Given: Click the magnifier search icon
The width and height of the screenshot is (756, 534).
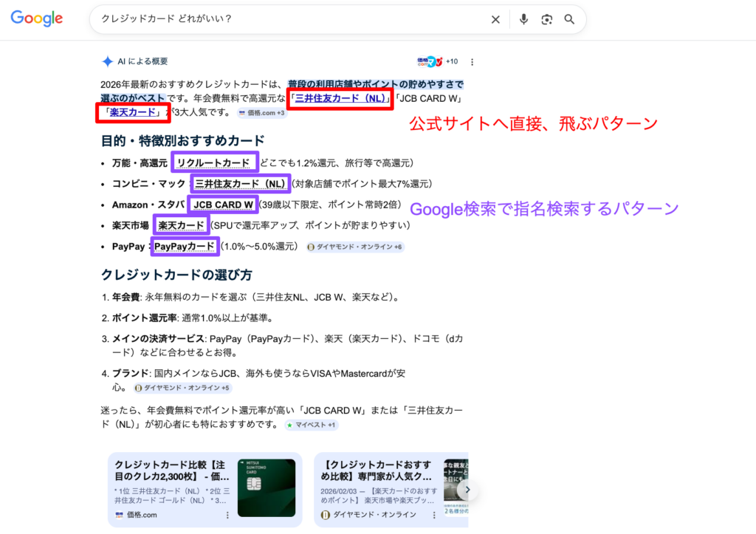Looking at the screenshot, I should click(x=569, y=20).
